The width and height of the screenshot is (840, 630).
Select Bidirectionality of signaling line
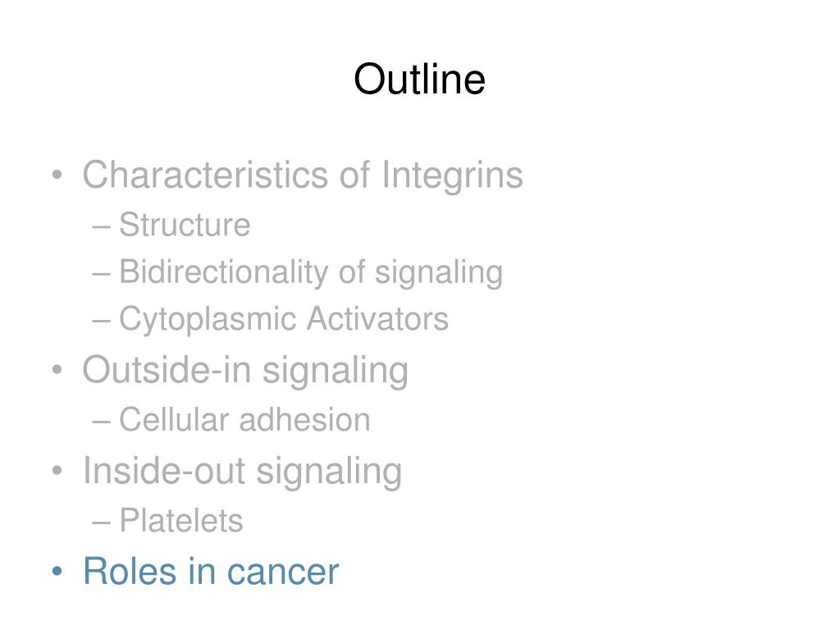pos(311,272)
